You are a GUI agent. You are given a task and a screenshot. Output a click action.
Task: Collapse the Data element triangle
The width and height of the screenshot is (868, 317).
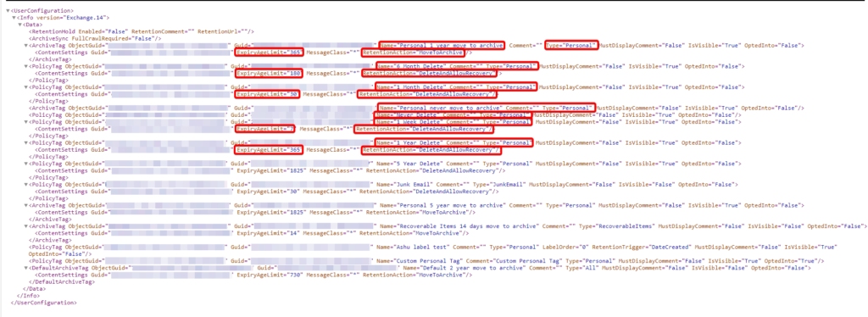click(x=19, y=25)
